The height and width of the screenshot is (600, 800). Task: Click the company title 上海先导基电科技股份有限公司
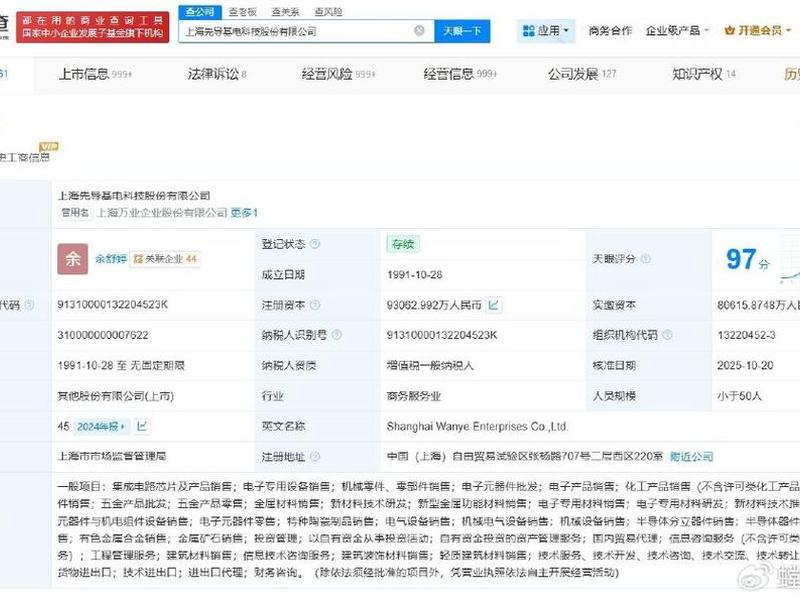(134, 195)
